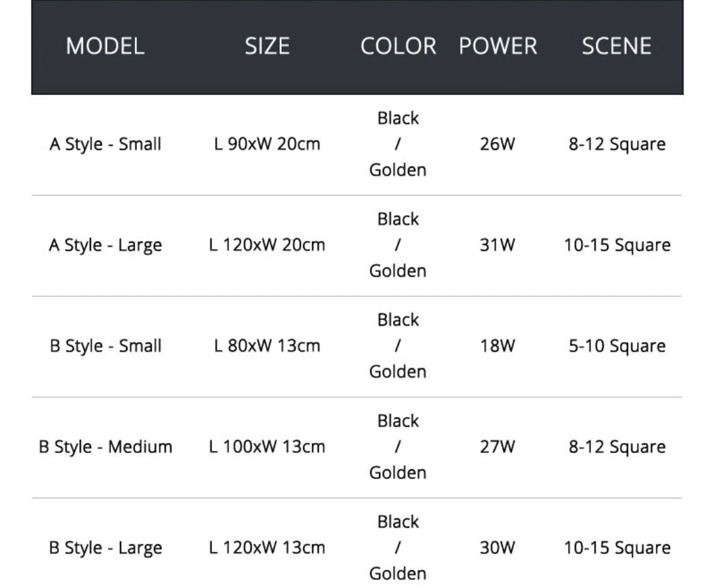This screenshot has height=588, width=706.
Task: Click 'Golden' in the B Style - Large row
Action: 398,573
